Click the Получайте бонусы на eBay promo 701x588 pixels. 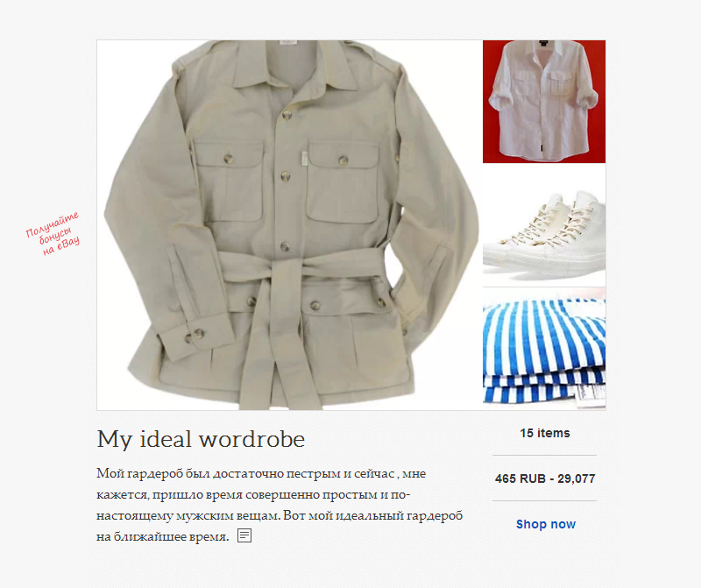53,233
